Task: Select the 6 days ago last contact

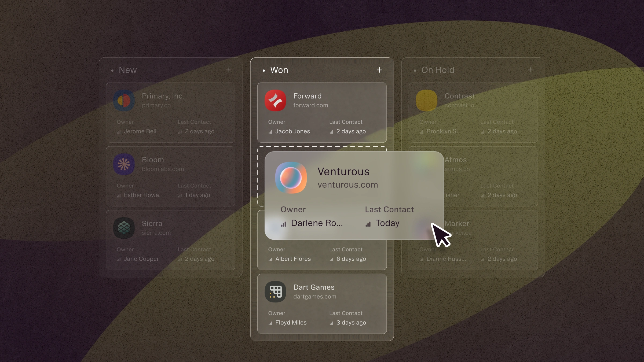Action: pyautogui.click(x=351, y=259)
